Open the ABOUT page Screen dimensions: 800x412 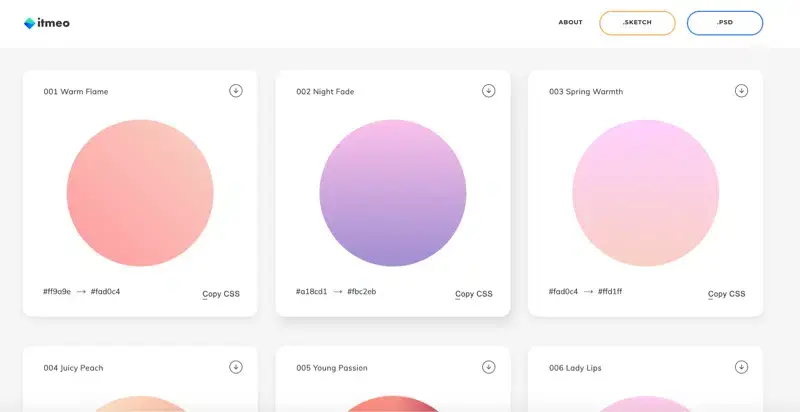570,22
